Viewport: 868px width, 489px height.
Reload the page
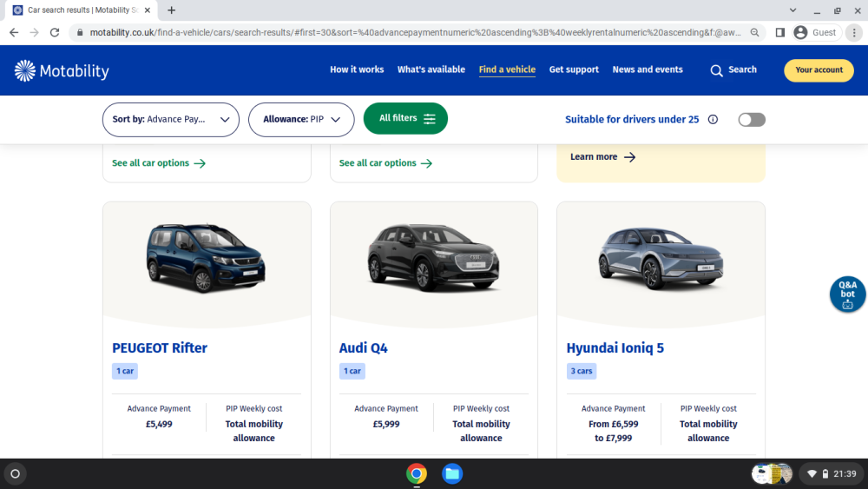[x=54, y=33]
